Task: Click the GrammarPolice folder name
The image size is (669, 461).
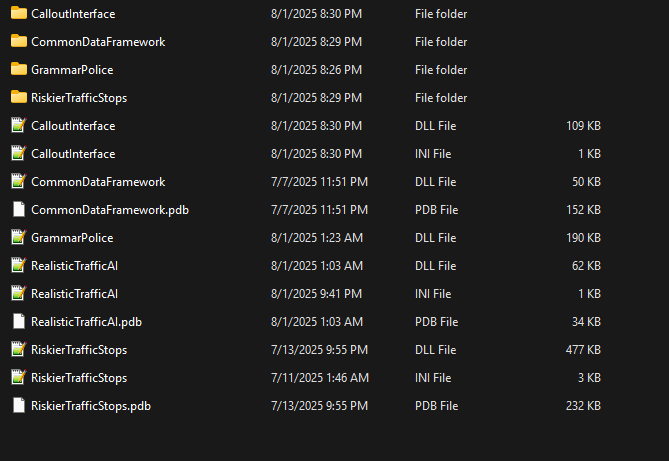Action: 72,70
